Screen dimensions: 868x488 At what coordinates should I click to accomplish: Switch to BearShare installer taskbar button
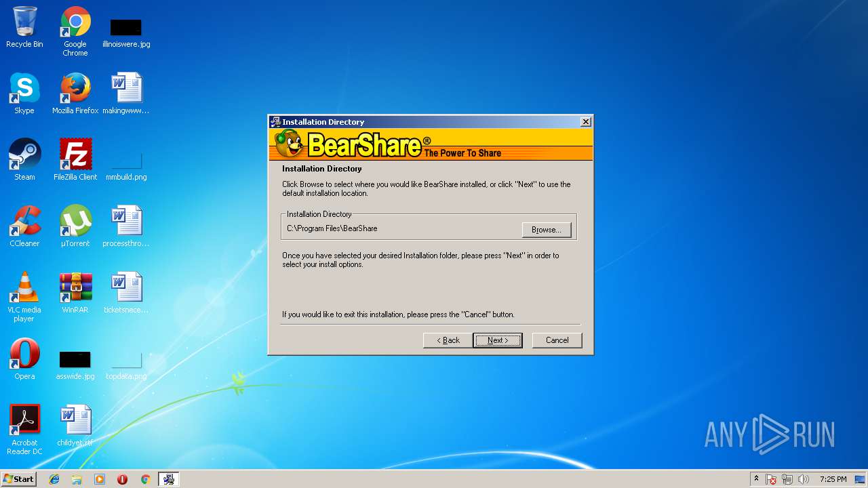[x=169, y=479]
